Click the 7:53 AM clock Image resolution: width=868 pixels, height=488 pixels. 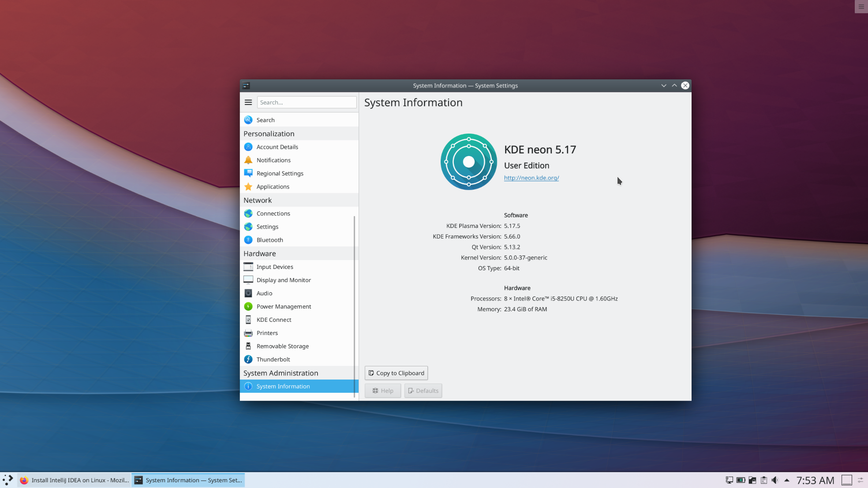tap(815, 480)
